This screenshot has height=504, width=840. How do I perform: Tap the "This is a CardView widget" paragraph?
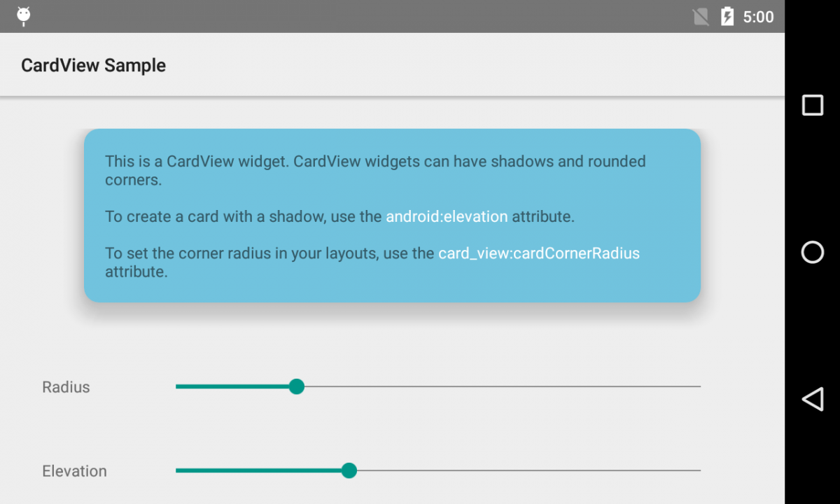point(374,170)
